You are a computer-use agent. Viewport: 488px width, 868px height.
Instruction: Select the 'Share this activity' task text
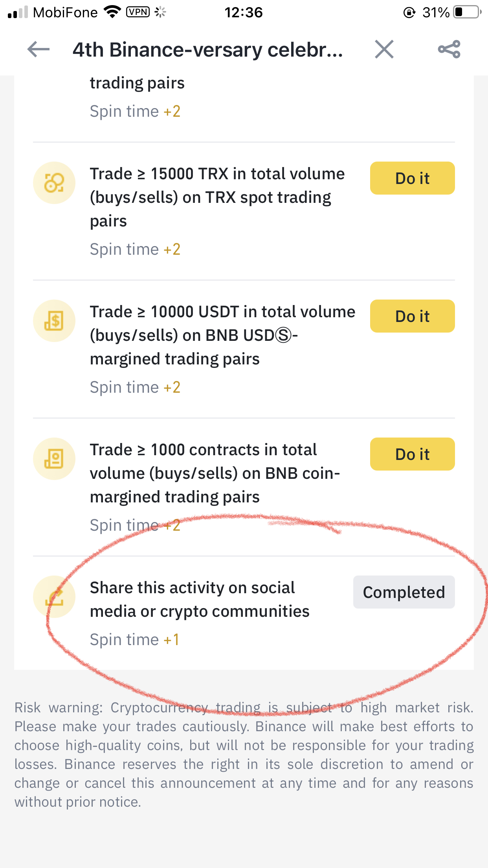coord(200,600)
